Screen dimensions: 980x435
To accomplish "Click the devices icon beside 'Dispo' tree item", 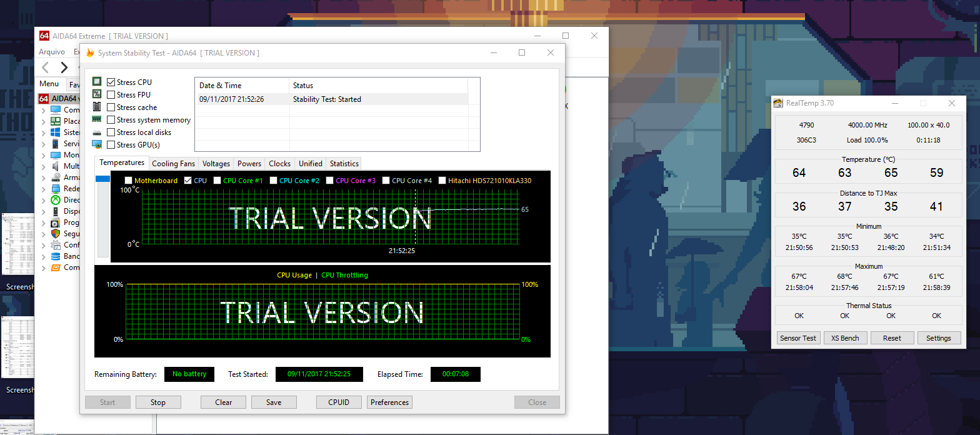I will 56,211.
